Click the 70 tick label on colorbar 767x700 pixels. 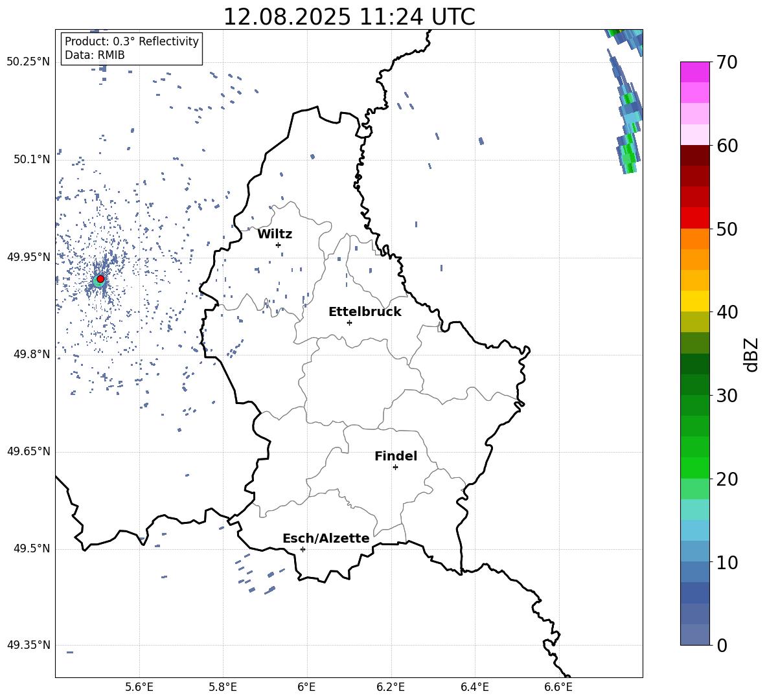(x=727, y=62)
